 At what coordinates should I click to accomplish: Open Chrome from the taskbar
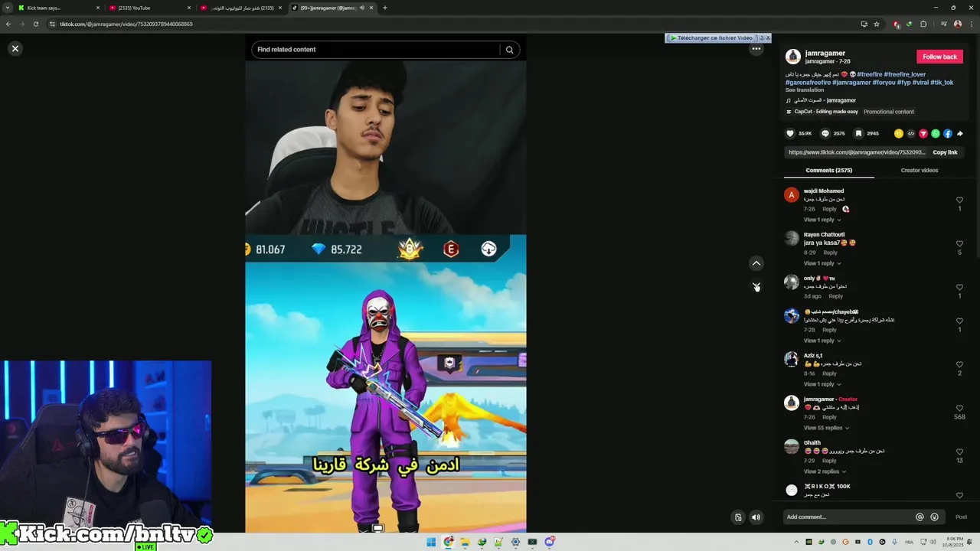click(x=448, y=542)
